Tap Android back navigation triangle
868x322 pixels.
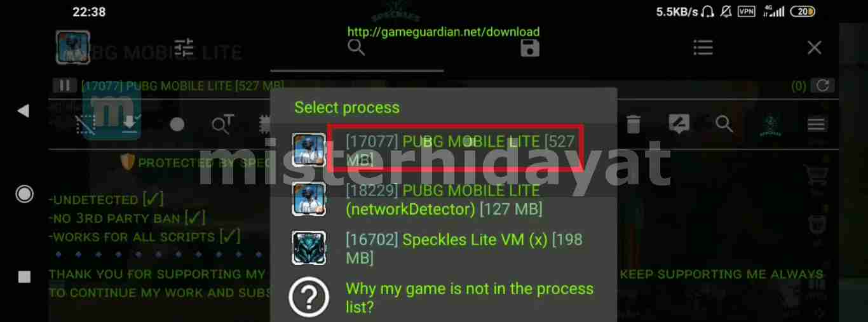(x=24, y=111)
